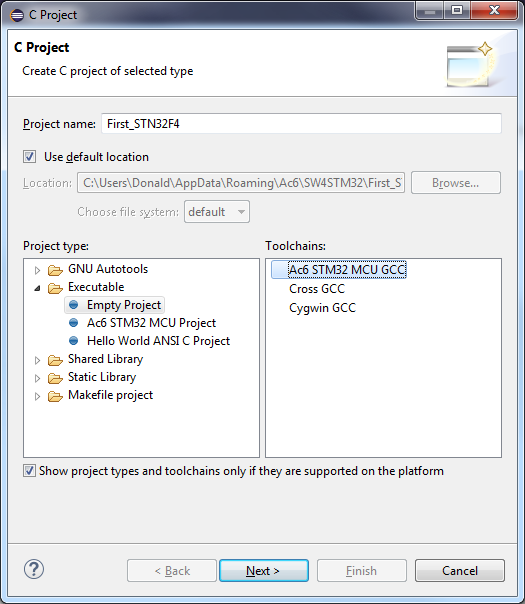The image size is (525, 604).
Task: Expand the Static Library tree node
Action: click(x=37, y=378)
